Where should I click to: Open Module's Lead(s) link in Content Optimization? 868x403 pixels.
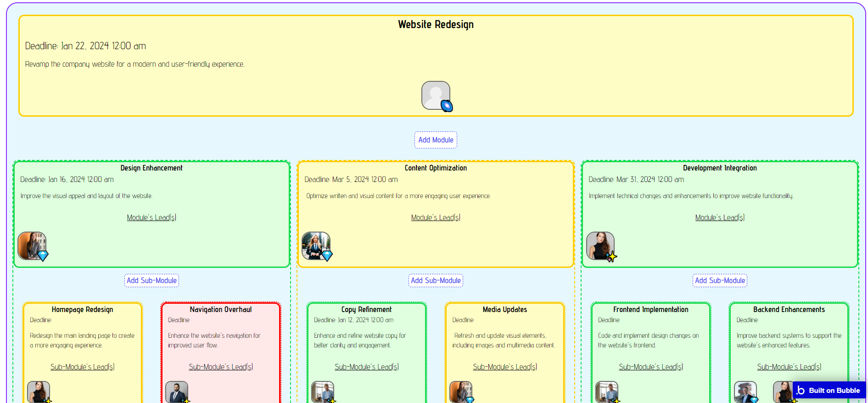436,217
